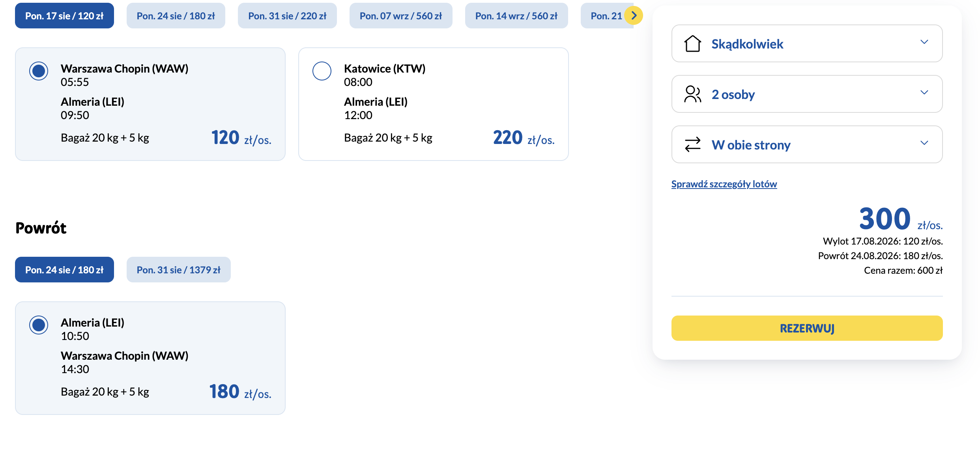The width and height of the screenshot is (980, 452).
Task: Open the Sprawdź szczegóły lotów link
Action: 724,184
